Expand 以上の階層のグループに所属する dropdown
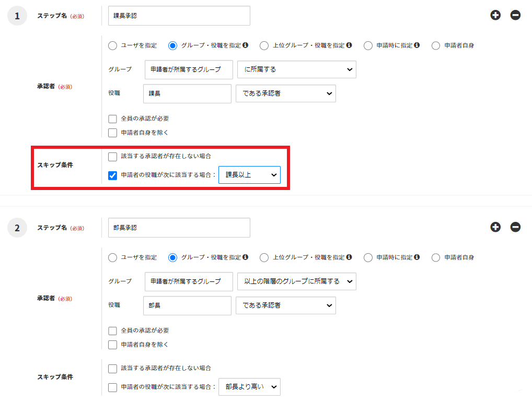This screenshot has height=402, width=532. pyautogui.click(x=296, y=281)
